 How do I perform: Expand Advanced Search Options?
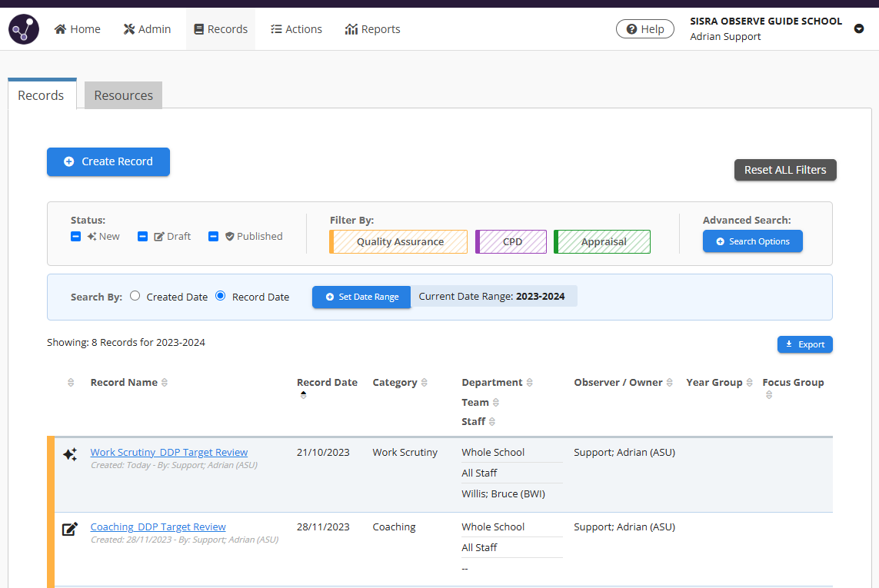(x=752, y=241)
